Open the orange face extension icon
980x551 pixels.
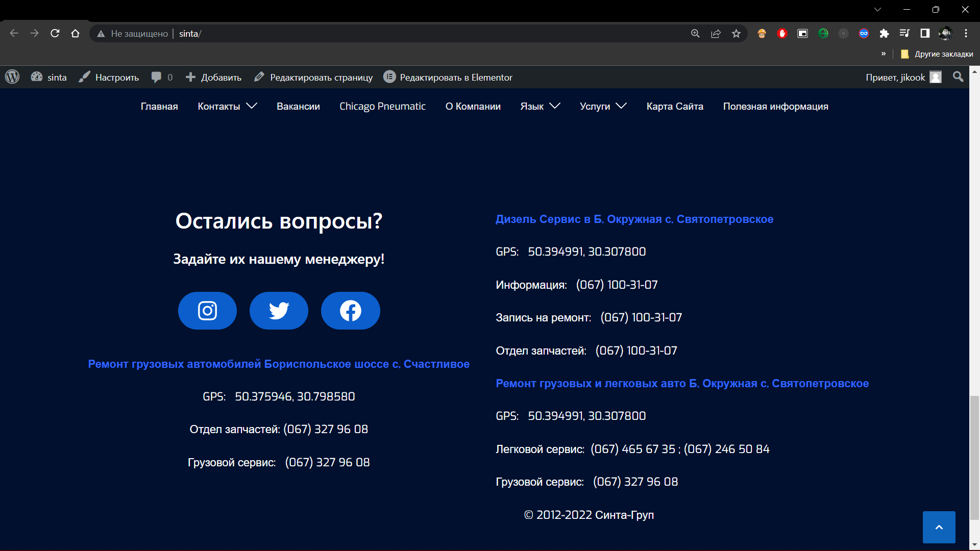coord(762,34)
